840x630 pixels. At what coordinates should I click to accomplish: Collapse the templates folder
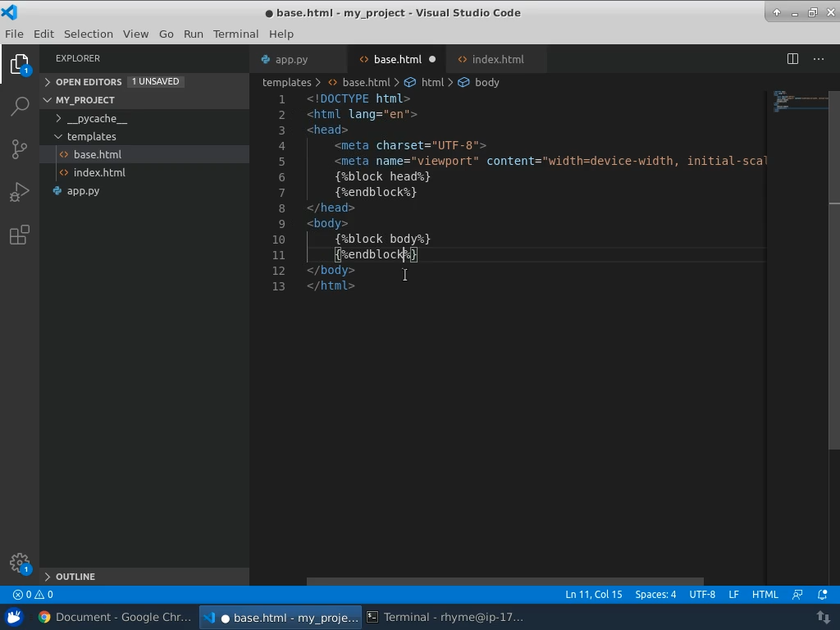pyautogui.click(x=91, y=136)
